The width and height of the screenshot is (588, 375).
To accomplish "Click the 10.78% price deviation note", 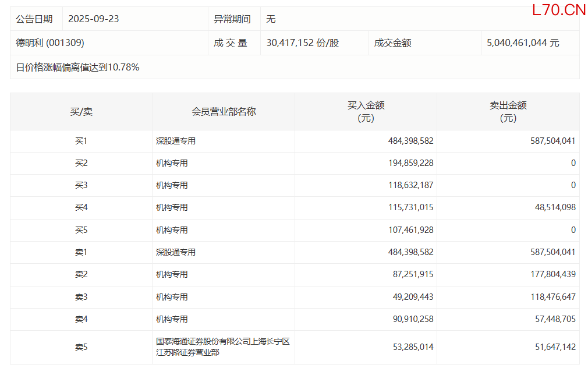I will coord(77,67).
